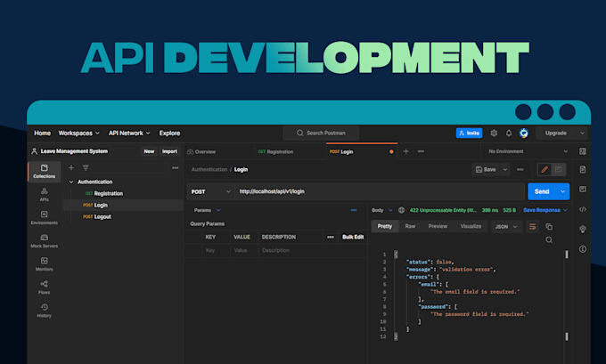The image size is (606, 364).
Task: Select the Registration request in tree
Action: tap(108, 193)
